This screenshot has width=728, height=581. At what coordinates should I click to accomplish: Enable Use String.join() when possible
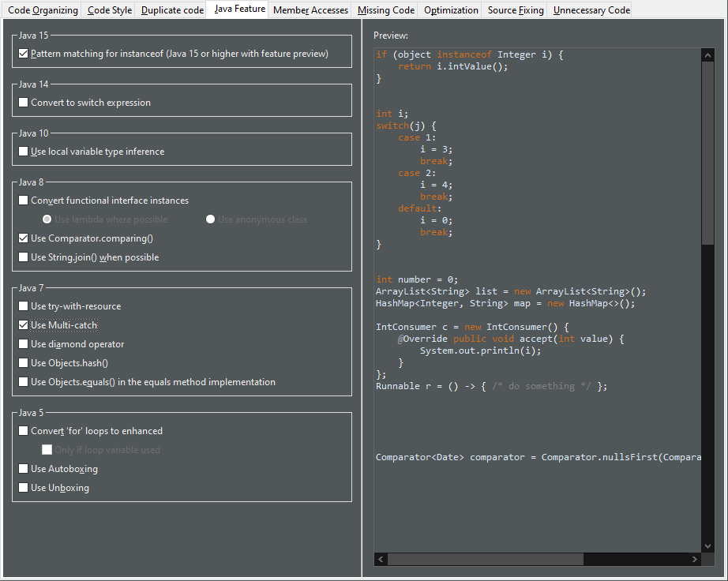click(x=23, y=257)
